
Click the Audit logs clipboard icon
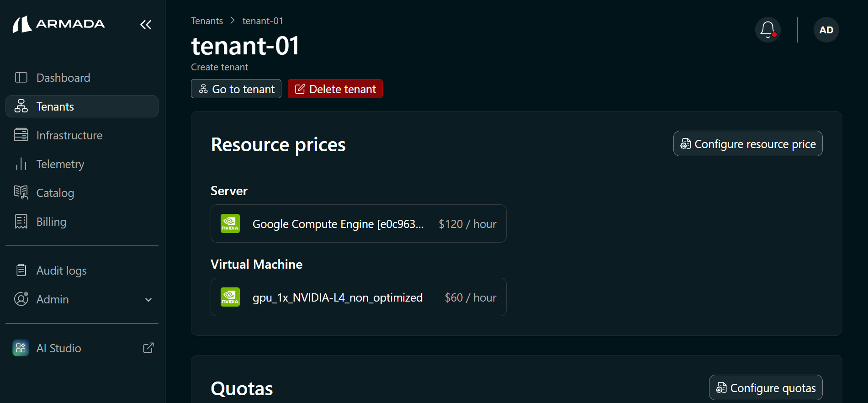point(21,270)
